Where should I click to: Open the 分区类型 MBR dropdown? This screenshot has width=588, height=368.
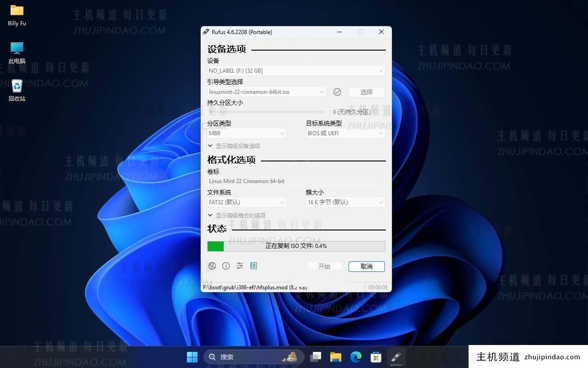pos(247,133)
